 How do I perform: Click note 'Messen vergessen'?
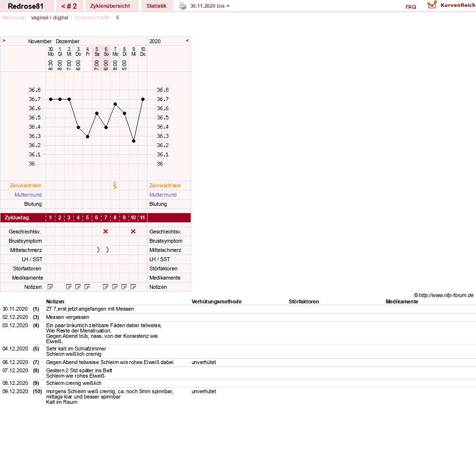pyautogui.click(x=68, y=317)
